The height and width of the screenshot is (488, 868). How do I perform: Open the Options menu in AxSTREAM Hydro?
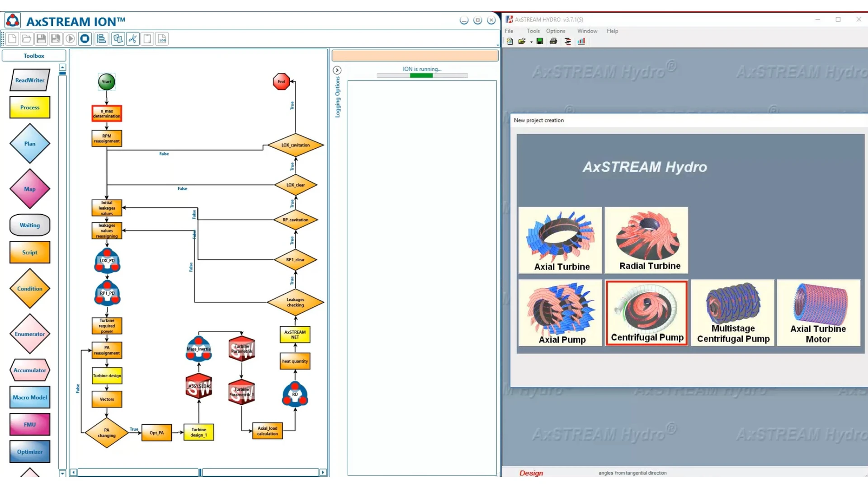pyautogui.click(x=556, y=31)
